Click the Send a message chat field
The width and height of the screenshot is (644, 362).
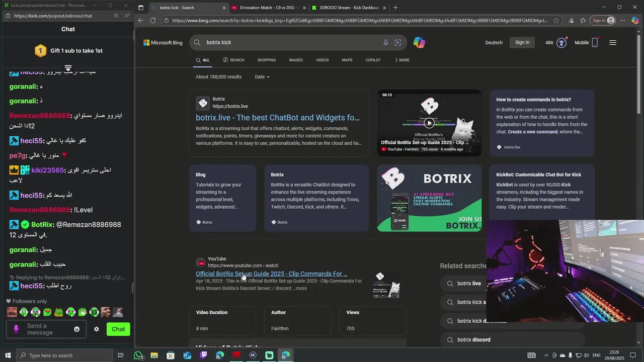point(46,329)
